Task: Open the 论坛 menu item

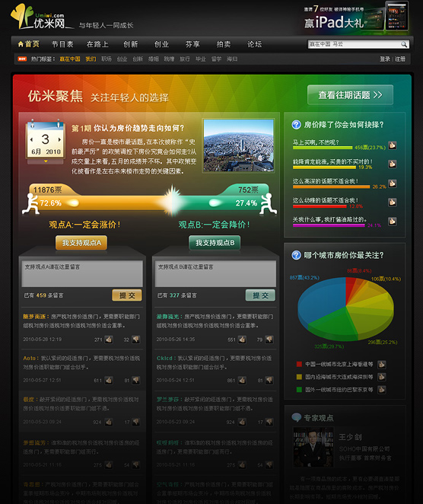Action: click(x=254, y=44)
